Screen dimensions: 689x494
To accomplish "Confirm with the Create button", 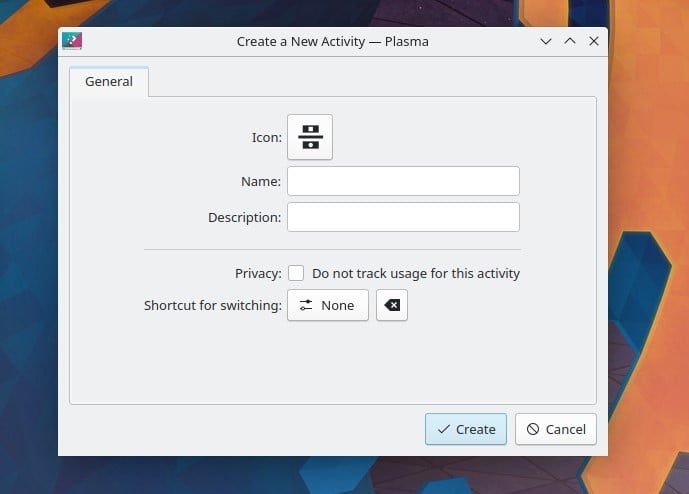I will 466,429.
